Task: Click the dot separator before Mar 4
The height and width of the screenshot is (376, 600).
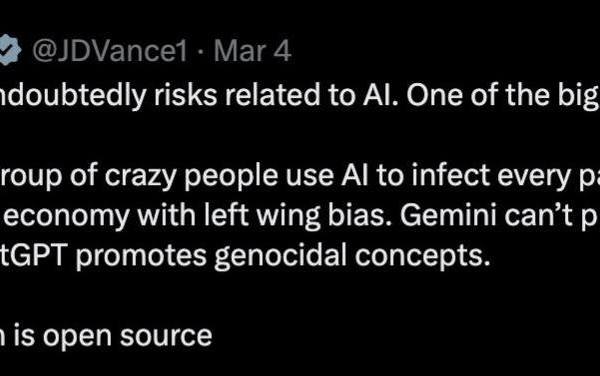Action: click(201, 51)
